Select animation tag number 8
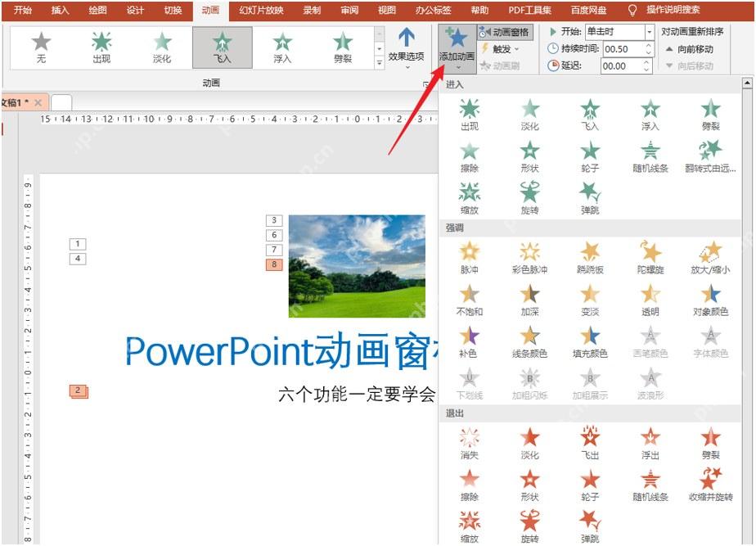This screenshot has height=546, width=756. pos(274,264)
